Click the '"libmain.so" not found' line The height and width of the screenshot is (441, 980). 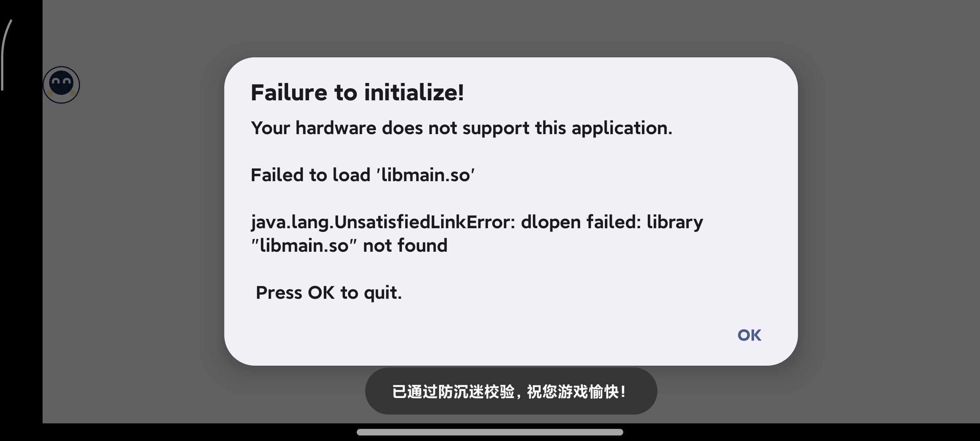click(x=349, y=245)
